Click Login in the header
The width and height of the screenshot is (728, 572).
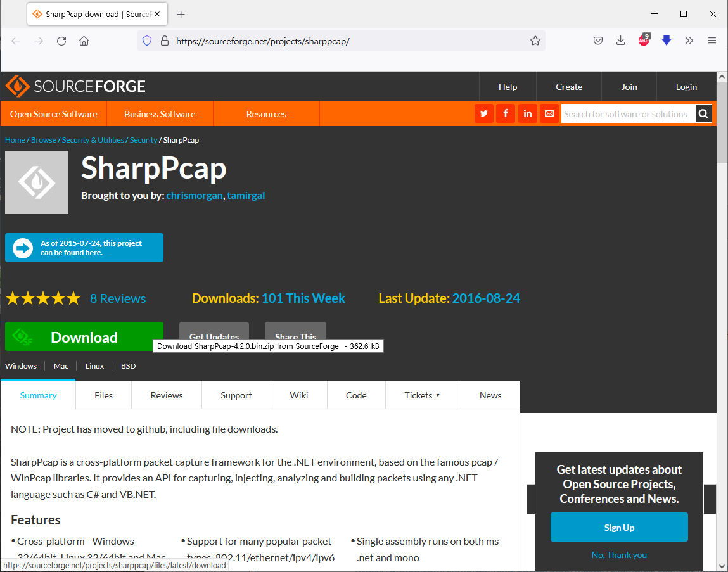pos(686,87)
